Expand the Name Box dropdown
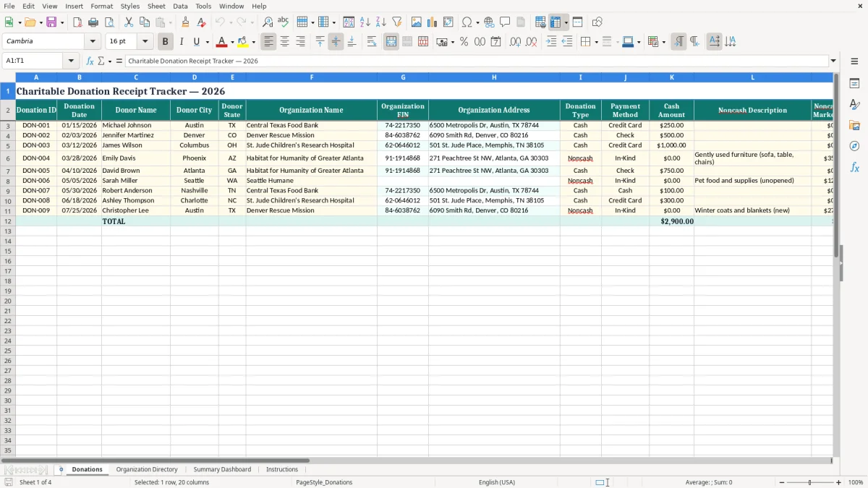 point(71,61)
